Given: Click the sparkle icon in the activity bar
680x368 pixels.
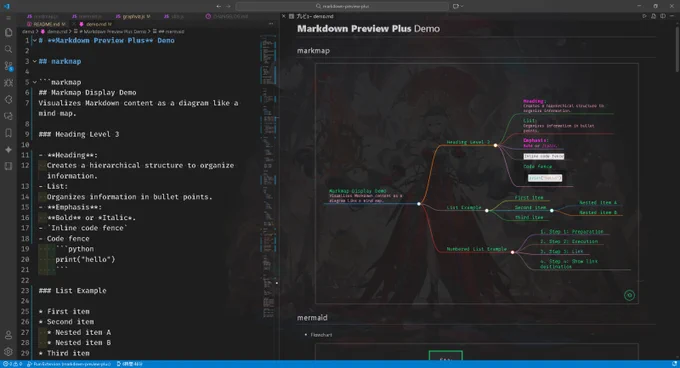Looking at the screenshot, I should coord(8,150).
